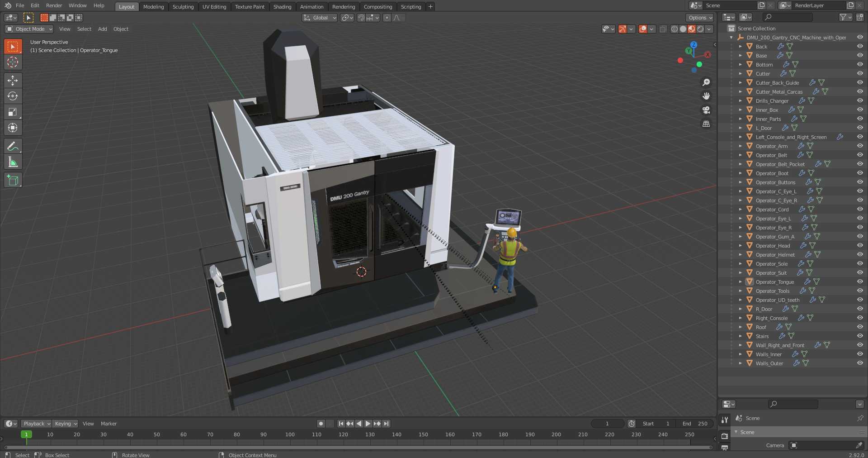Open the viewport Select menu
Screen dimensions: 868x458
(x=84, y=29)
